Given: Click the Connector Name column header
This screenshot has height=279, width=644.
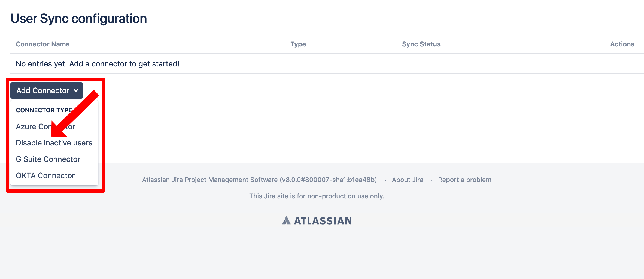Looking at the screenshot, I should tap(43, 44).
